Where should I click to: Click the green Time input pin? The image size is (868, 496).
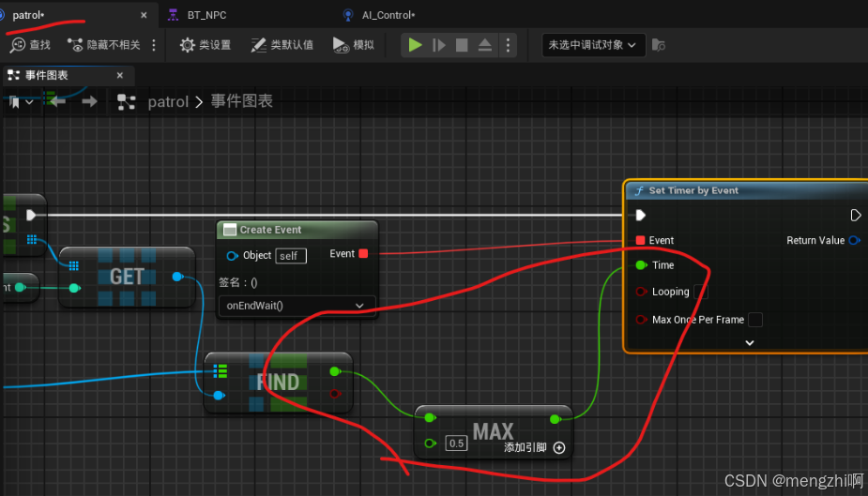[641, 265]
